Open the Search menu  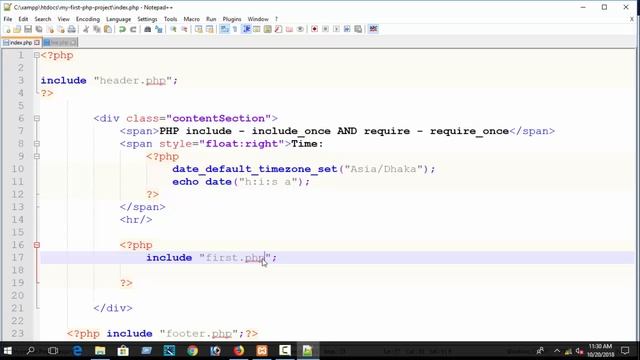click(43, 19)
